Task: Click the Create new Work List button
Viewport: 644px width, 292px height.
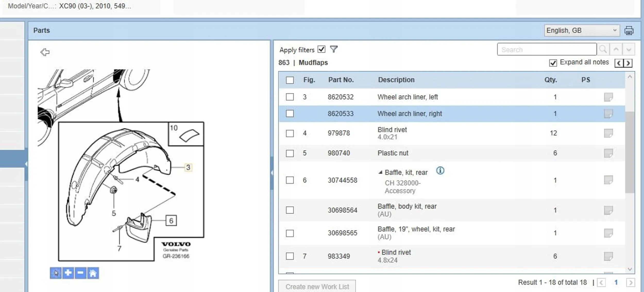Action: 317,287
